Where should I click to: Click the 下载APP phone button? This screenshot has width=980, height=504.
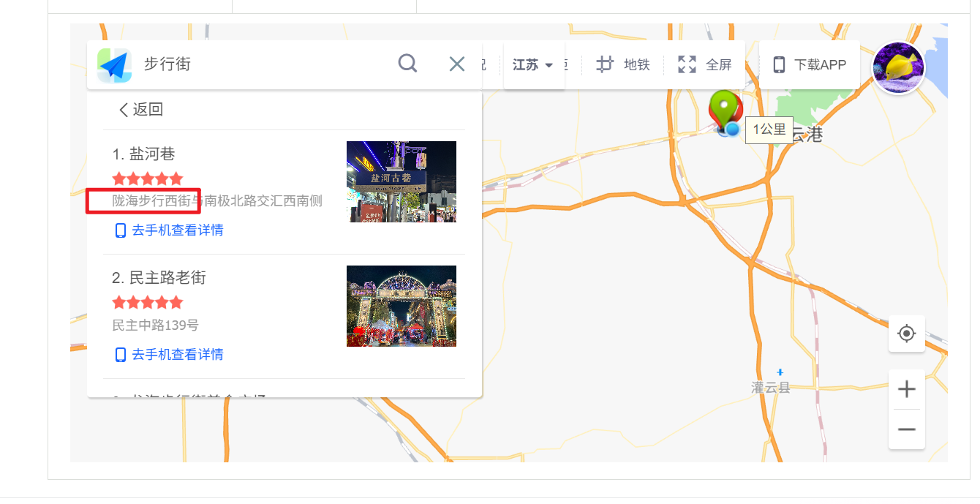point(810,64)
